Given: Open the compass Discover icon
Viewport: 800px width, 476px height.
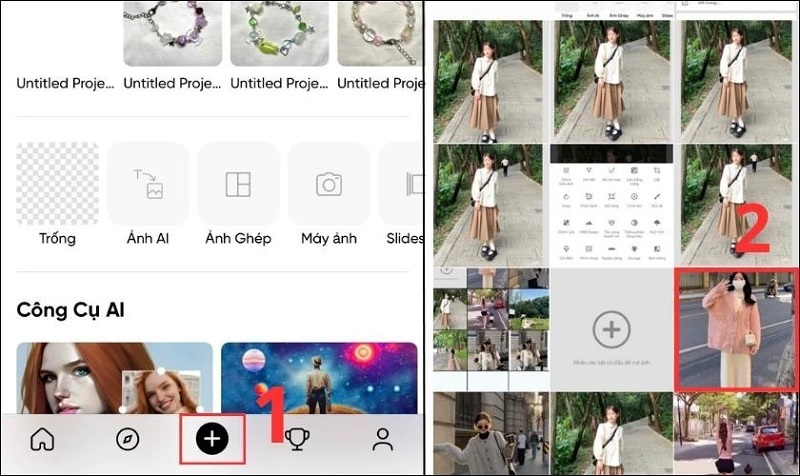Looking at the screenshot, I should [x=127, y=439].
